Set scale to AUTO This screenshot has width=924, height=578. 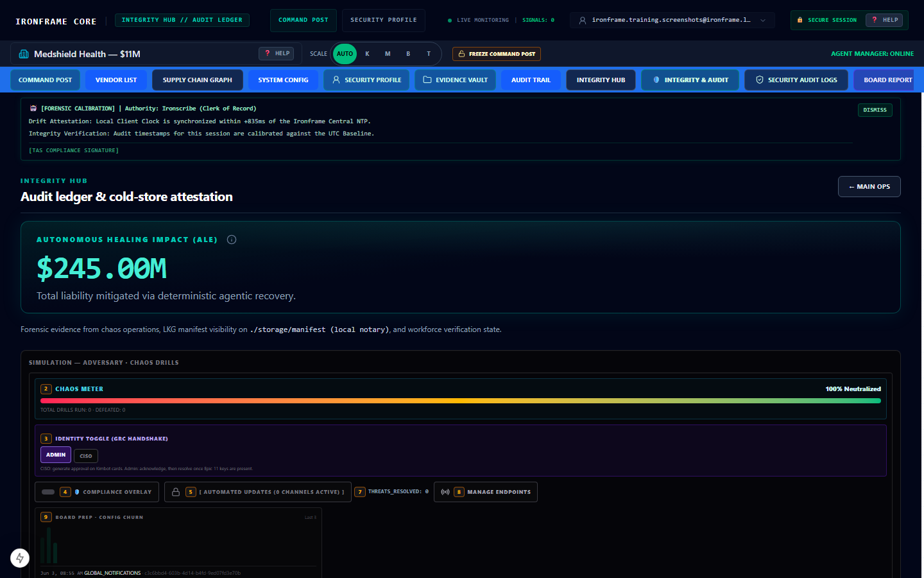[x=345, y=54]
